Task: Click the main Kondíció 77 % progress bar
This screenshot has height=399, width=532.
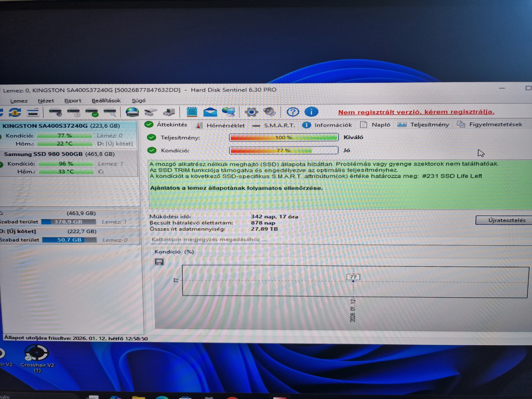Action: [283, 150]
